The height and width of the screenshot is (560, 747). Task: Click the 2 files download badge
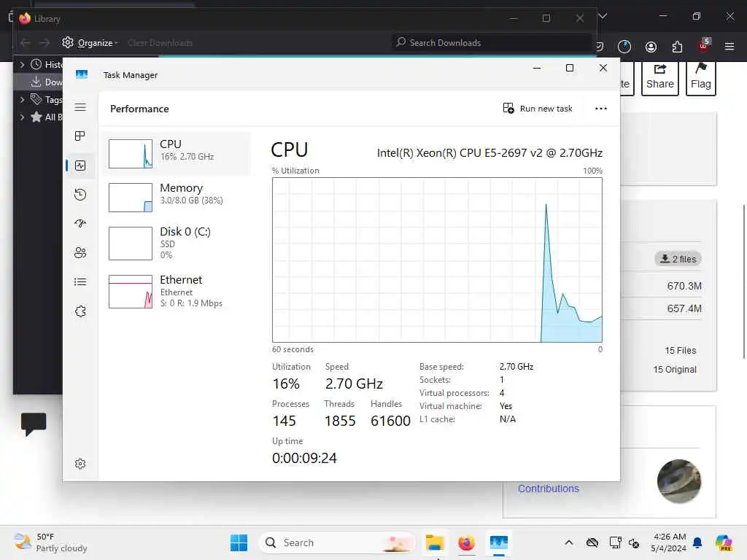click(678, 259)
